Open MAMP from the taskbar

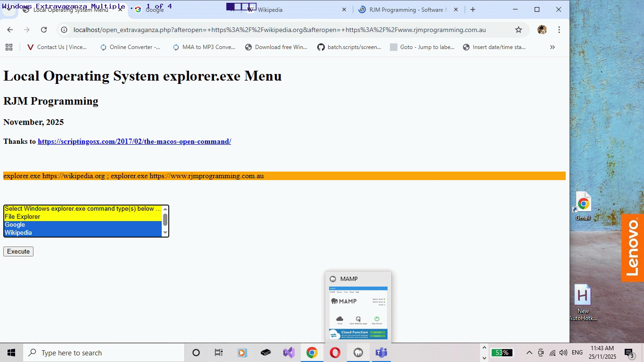coord(358,352)
